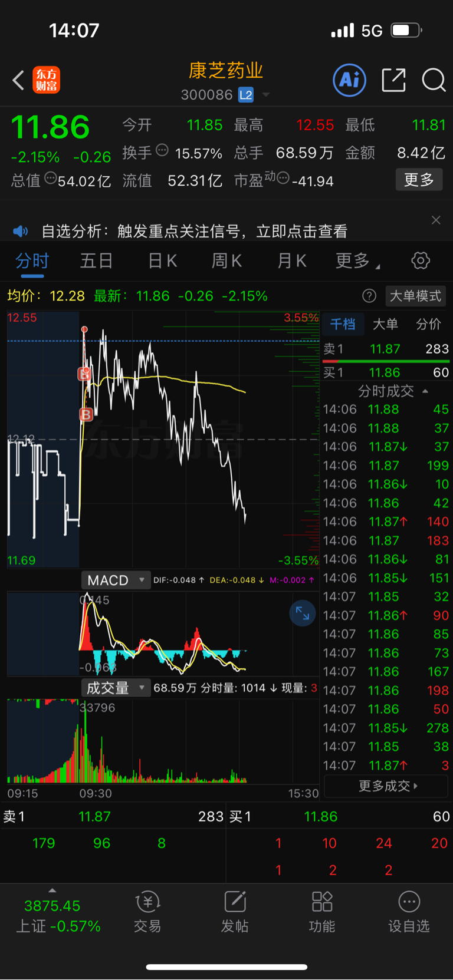The image size is (453, 980).
Task: Tap the lower B buy marker
Action: 86,414
